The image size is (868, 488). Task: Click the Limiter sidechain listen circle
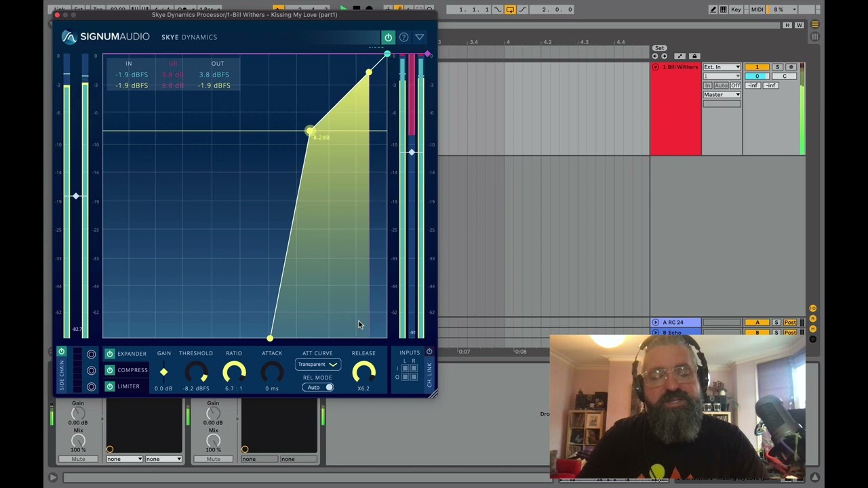pos(91,387)
